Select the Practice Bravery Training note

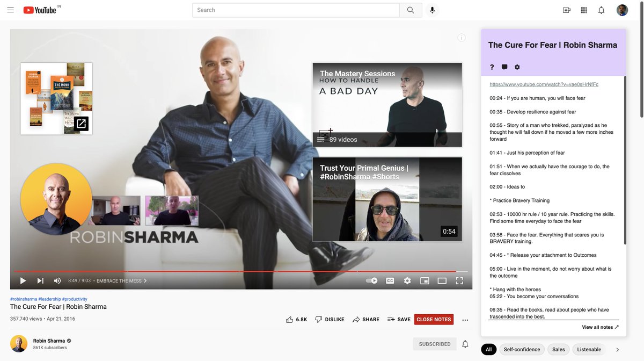tap(519, 200)
